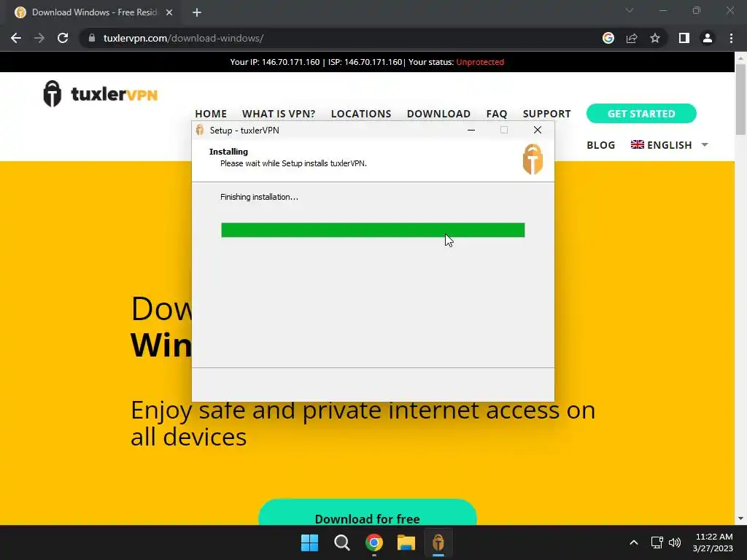Open LOCATIONS menu item

click(x=361, y=114)
